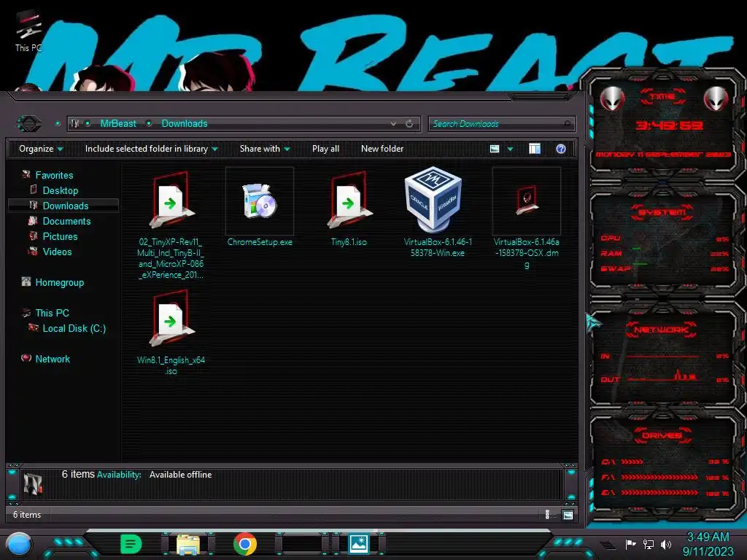Viewport: 747px width, 560px height.
Task: Click the New folder button
Action: [382, 149]
